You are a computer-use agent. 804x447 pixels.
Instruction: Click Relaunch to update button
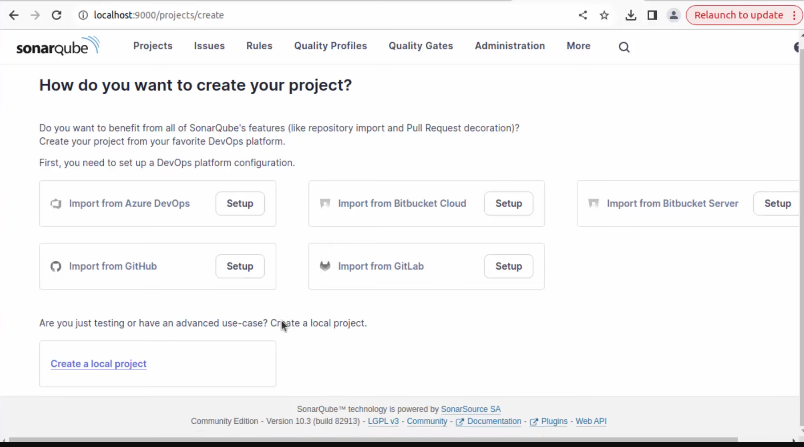point(739,15)
